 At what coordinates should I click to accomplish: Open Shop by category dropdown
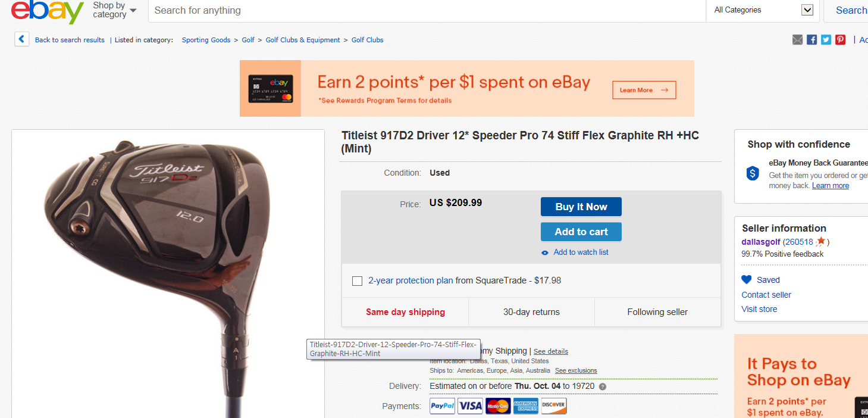[114, 10]
